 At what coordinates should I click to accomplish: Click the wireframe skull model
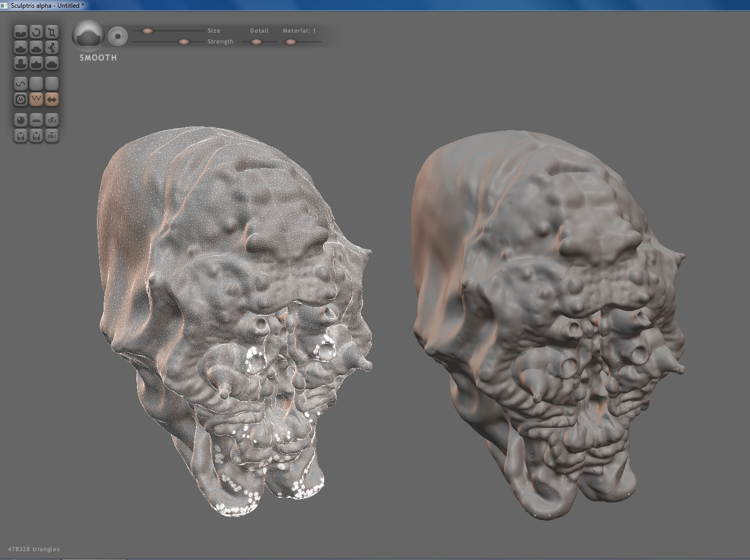pos(235,320)
